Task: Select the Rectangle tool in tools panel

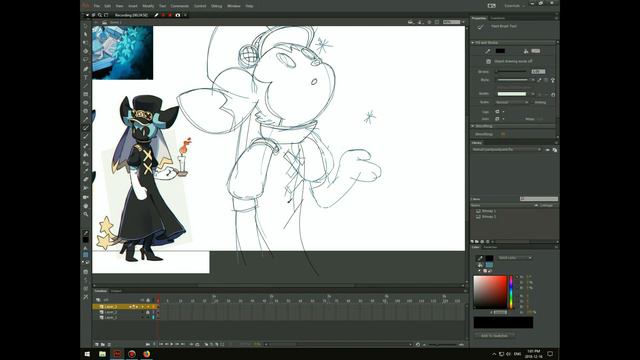Action: tap(86, 94)
